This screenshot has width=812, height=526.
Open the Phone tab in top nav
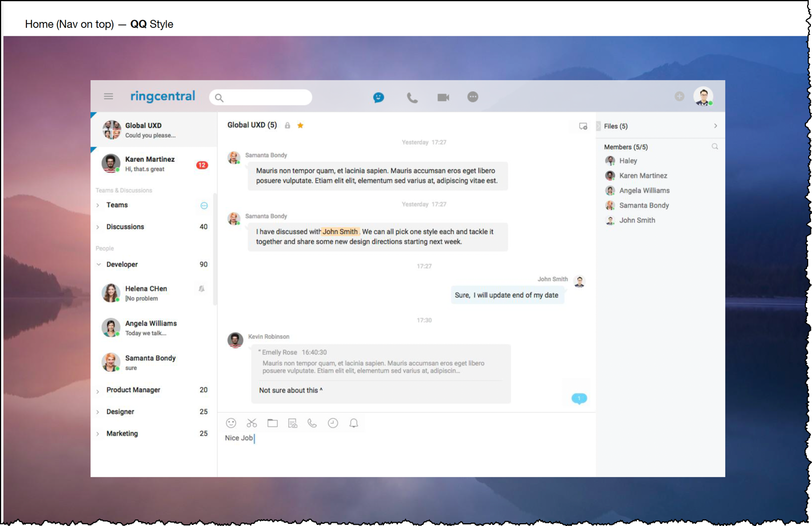pos(412,98)
